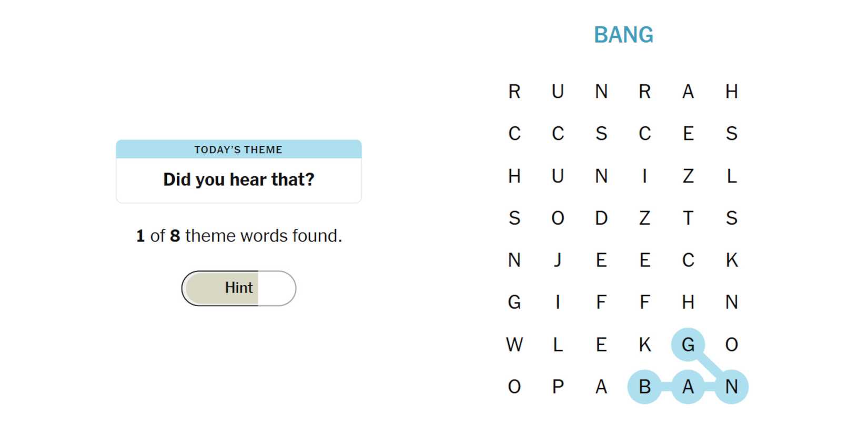Pick the letter T in the grid

point(688,218)
